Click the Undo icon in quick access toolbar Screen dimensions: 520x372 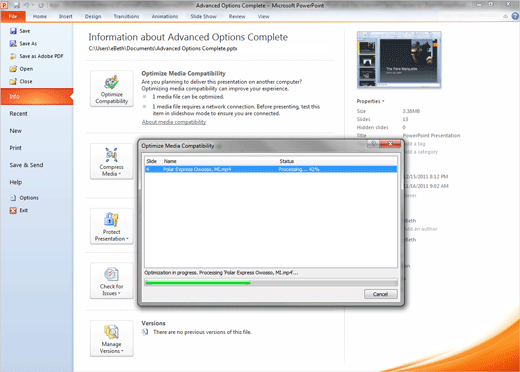point(26,5)
